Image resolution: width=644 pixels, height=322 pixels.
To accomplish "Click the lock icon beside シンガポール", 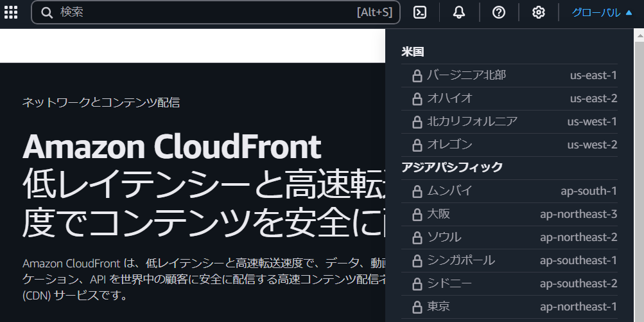I will (x=417, y=261).
